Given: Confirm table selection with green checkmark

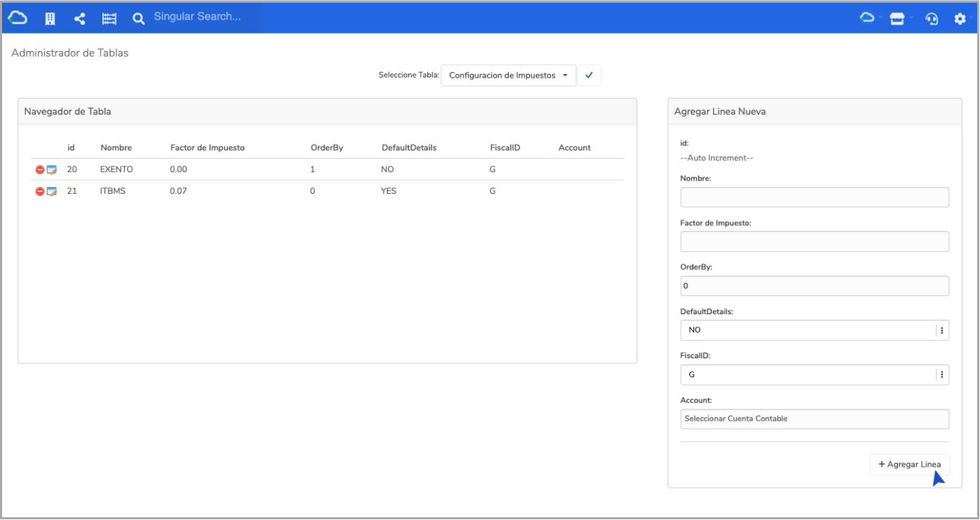Looking at the screenshot, I should 589,76.
